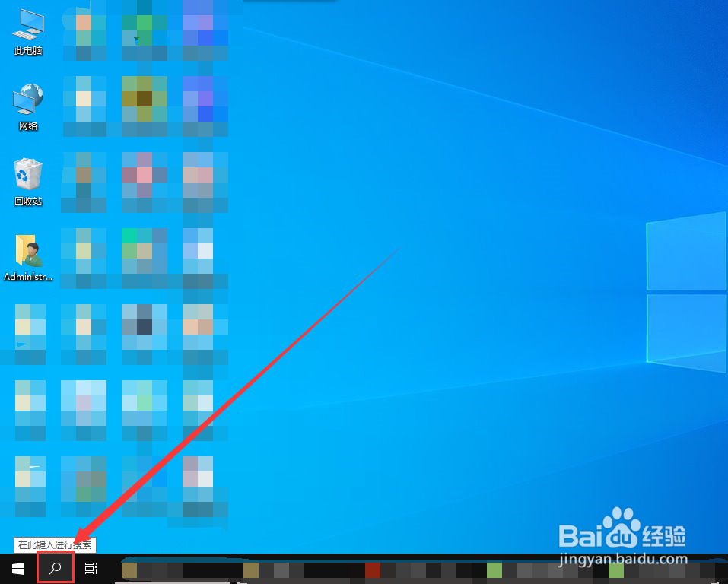This screenshot has width=728, height=584.
Task: Select the 此电脑 icon label text
Action: pyautogui.click(x=28, y=51)
